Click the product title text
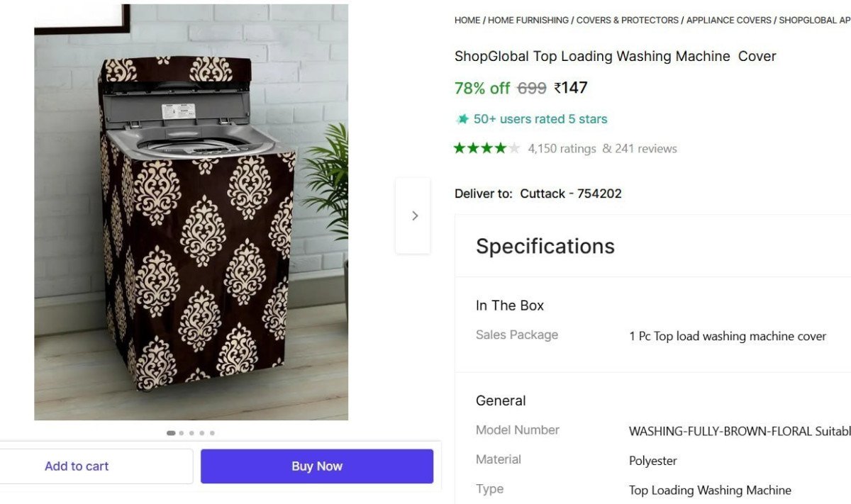The image size is (851, 504). (614, 56)
